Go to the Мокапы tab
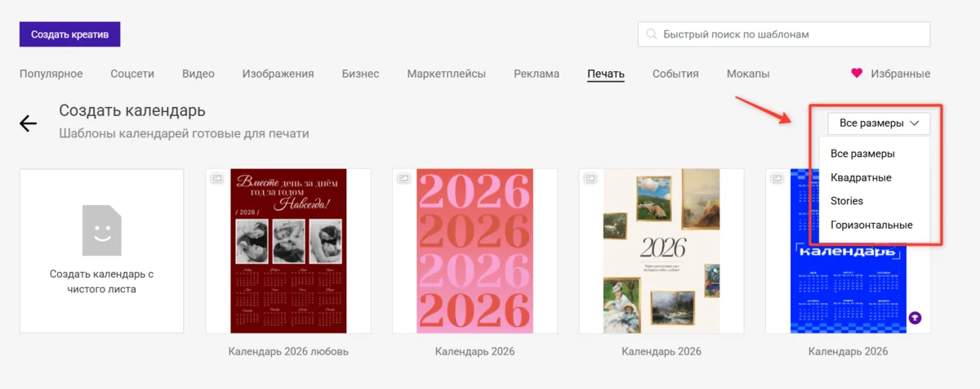The width and height of the screenshot is (980, 389). point(748,74)
